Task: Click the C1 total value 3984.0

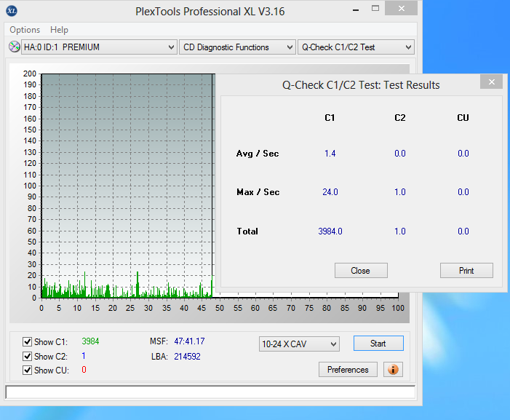Action: point(330,231)
